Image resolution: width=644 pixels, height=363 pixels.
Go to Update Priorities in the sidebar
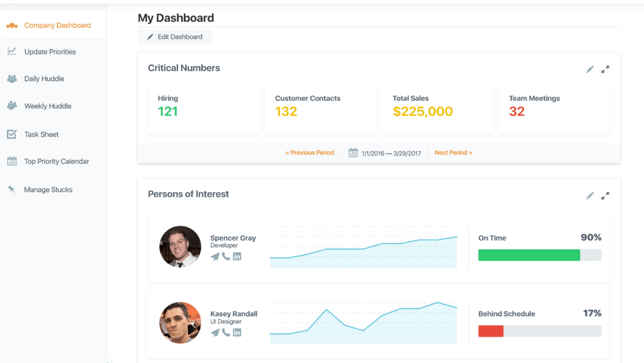point(50,51)
